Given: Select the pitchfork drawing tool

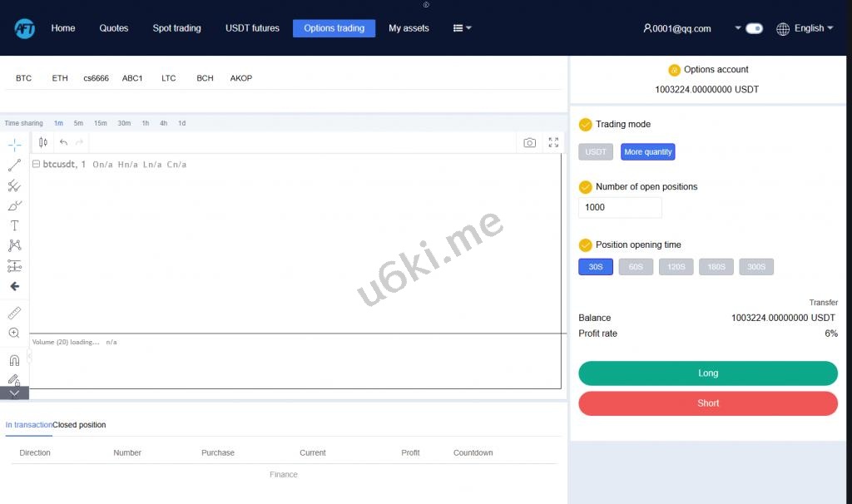Looking at the screenshot, I should tap(14, 185).
